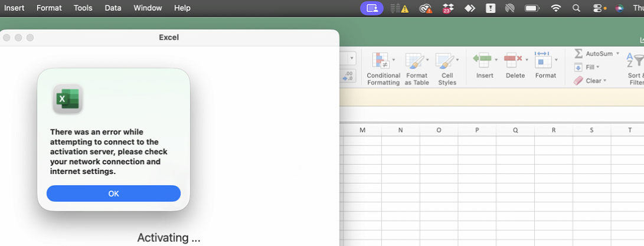644x246 pixels.
Task: Click the Siri icon in menu bar
Action: click(619, 8)
